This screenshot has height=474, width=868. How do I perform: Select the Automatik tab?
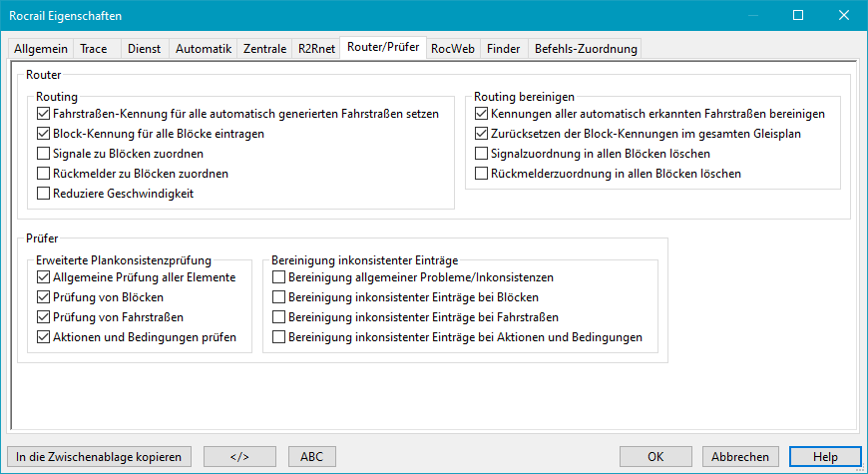click(204, 48)
